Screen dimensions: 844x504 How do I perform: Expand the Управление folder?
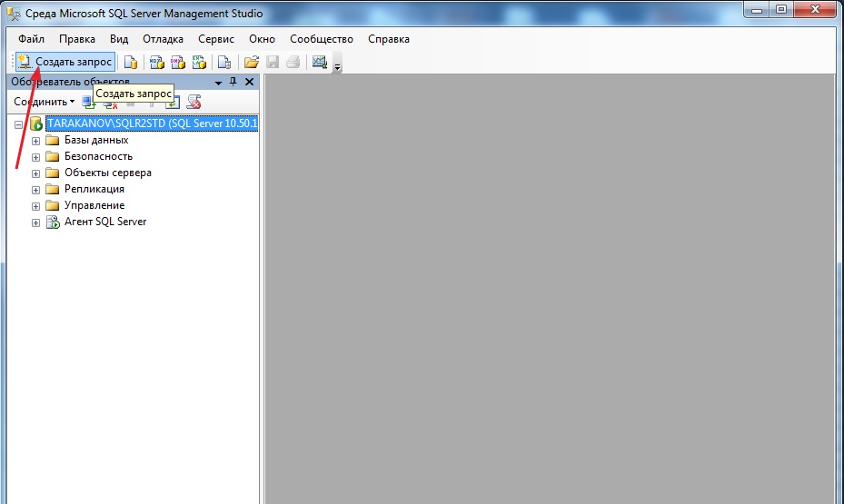[x=35, y=206]
